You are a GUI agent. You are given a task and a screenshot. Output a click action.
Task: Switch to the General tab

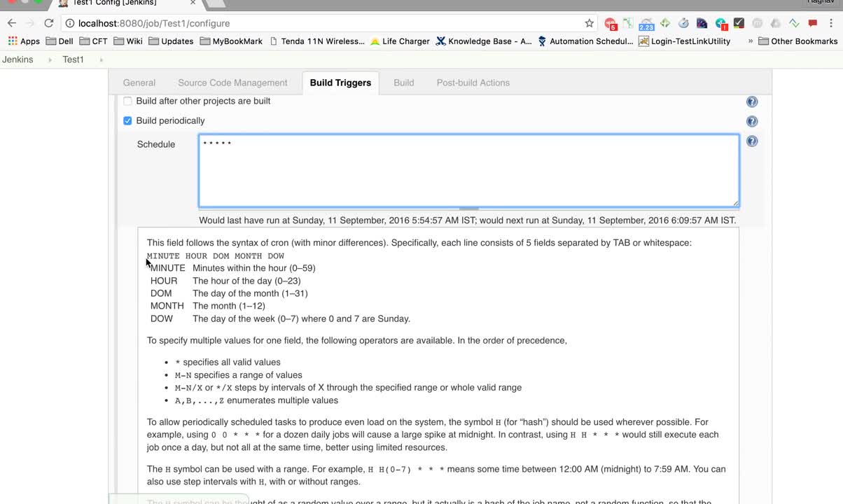tap(139, 83)
